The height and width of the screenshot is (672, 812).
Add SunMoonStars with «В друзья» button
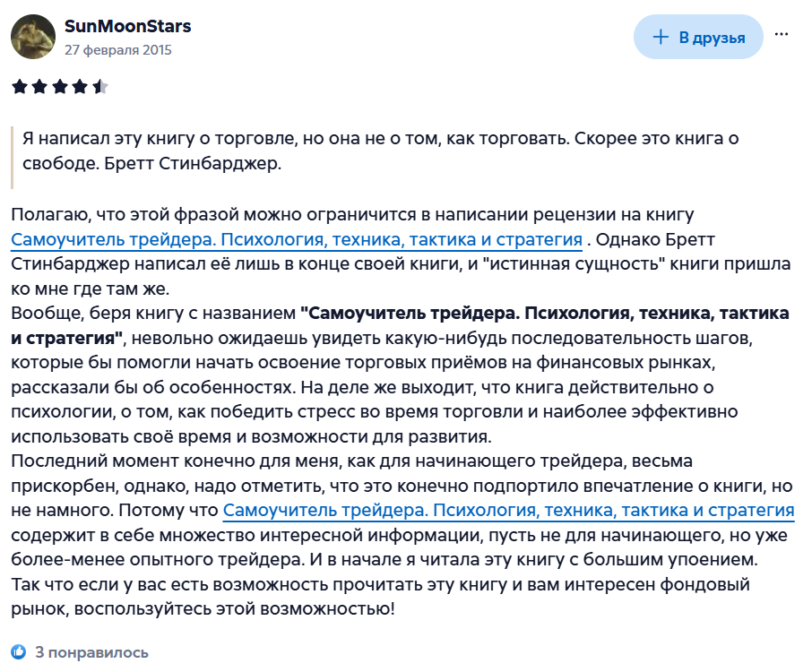tap(698, 37)
